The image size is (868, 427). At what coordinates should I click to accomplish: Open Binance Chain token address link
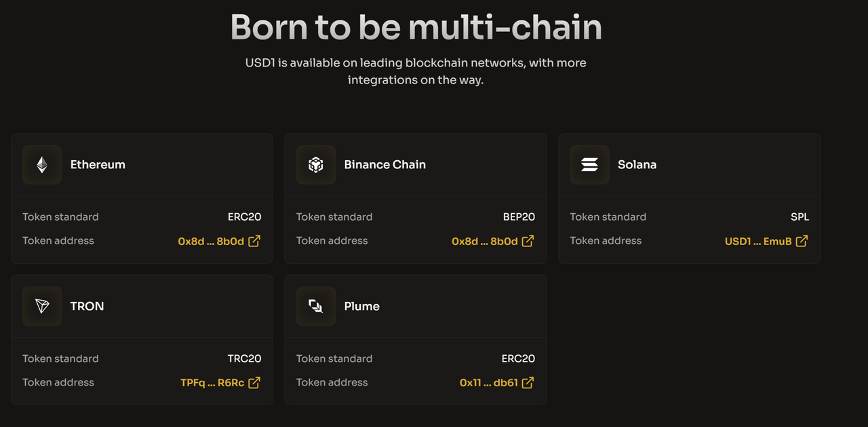click(x=484, y=242)
